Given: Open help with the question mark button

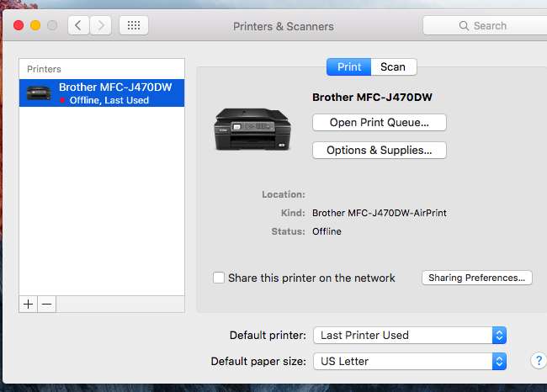Looking at the screenshot, I should (x=539, y=361).
